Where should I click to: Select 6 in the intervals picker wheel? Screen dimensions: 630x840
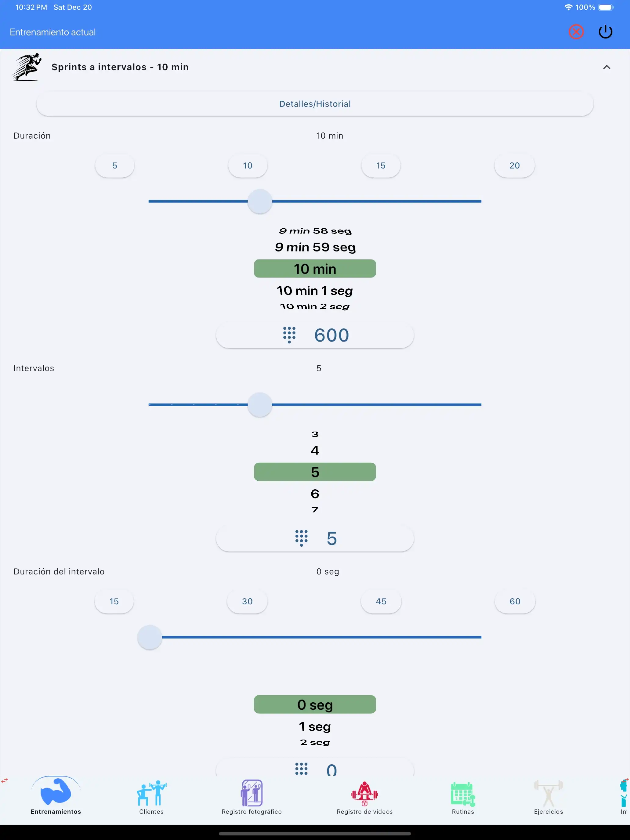[x=315, y=494]
